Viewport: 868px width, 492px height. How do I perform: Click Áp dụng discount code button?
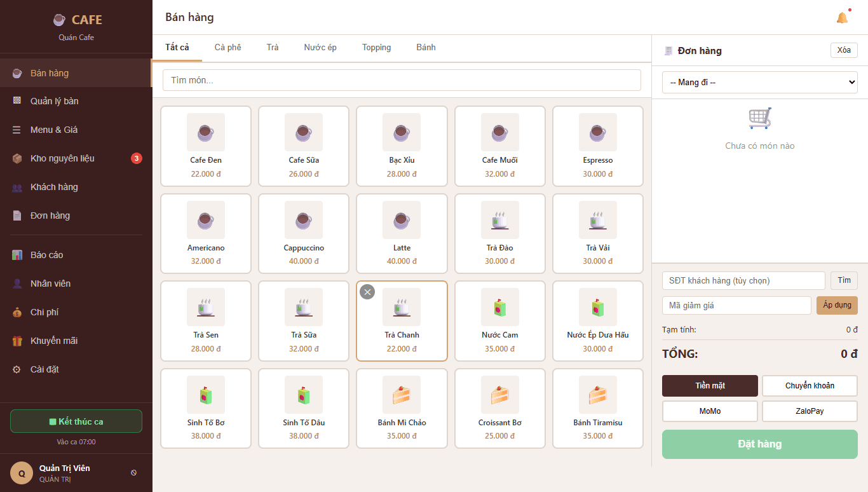pyautogui.click(x=837, y=305)
